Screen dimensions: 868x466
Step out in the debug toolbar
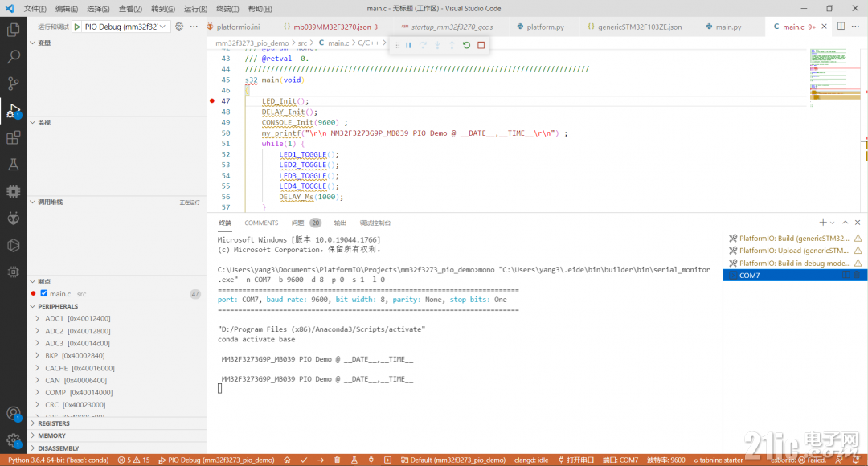(x=452, y=45)
